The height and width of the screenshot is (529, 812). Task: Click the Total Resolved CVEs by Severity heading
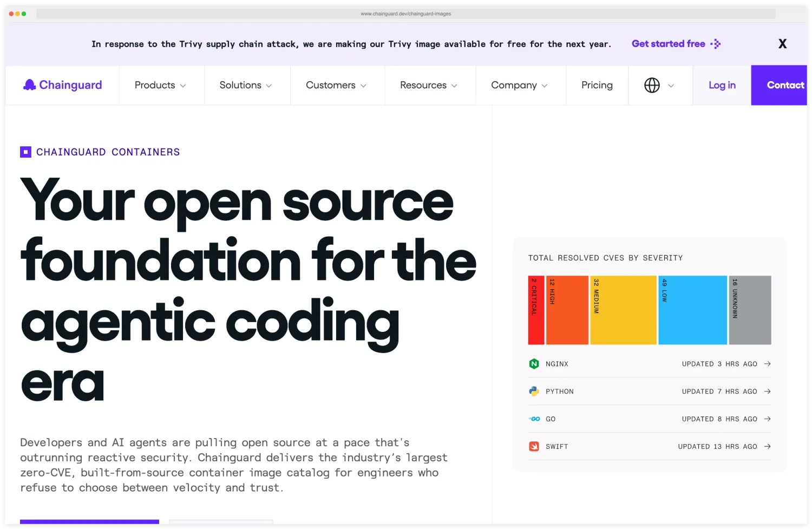(x=606, y=258)
